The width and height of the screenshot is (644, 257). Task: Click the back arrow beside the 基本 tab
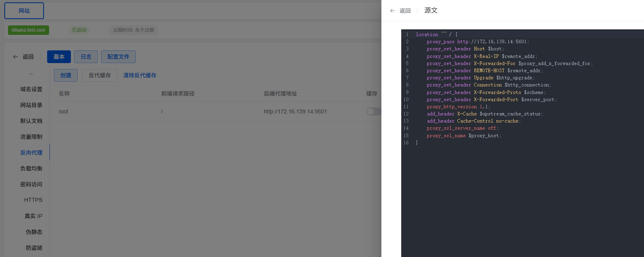[15, 57]
